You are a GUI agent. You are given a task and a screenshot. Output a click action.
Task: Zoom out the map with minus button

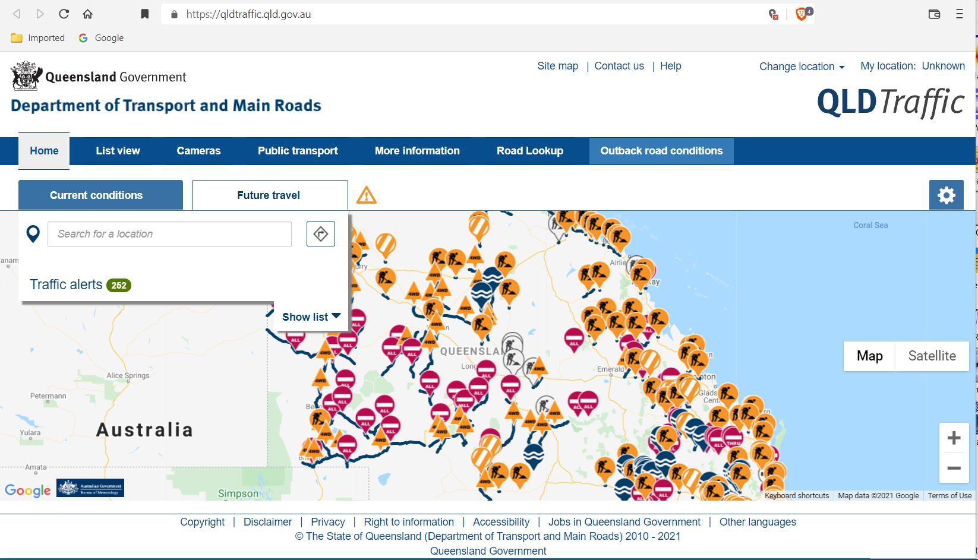(x=954, y=468)
